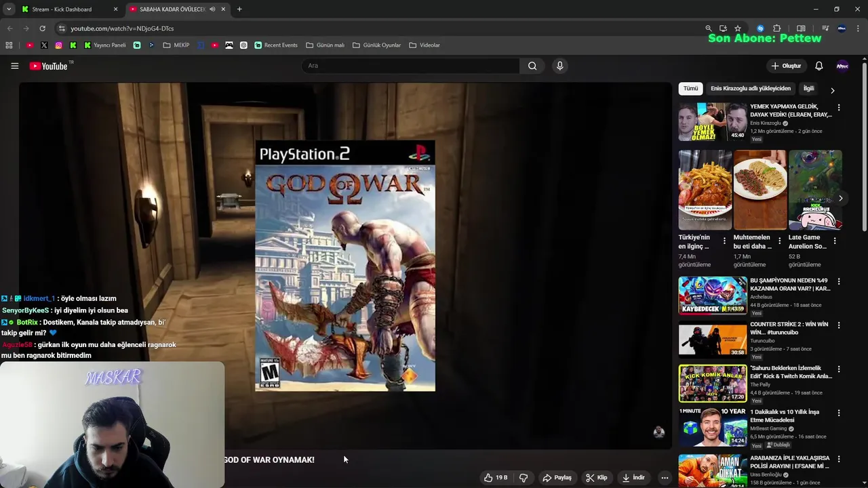This screenshot has width=868, height=488.
Task: Open reading mode side panel icon
Action: tap(801, 28)
